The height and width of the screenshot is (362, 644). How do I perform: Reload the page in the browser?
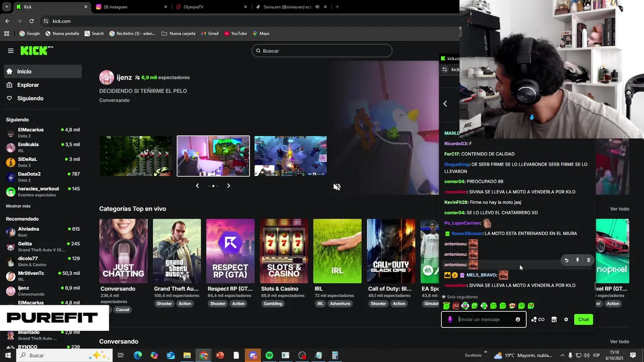[x=31, y=21]
